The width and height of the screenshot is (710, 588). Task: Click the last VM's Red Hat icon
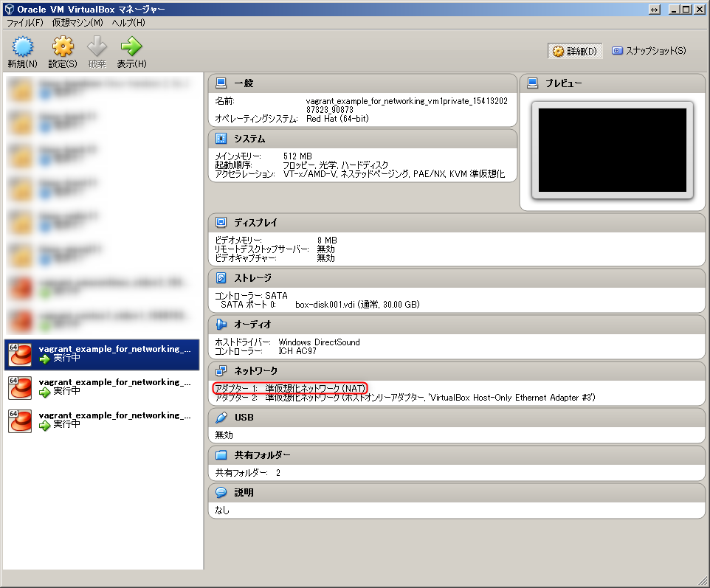tap(21, 421)
